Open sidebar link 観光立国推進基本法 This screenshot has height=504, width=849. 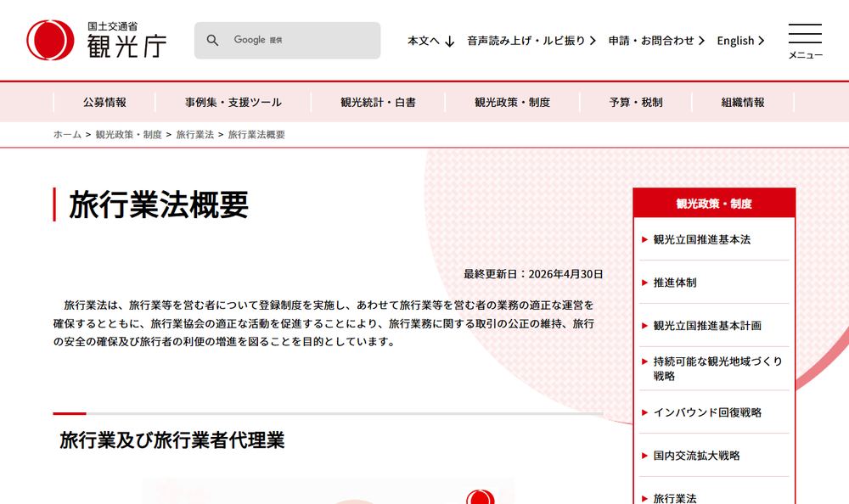(x=702, y=239)
